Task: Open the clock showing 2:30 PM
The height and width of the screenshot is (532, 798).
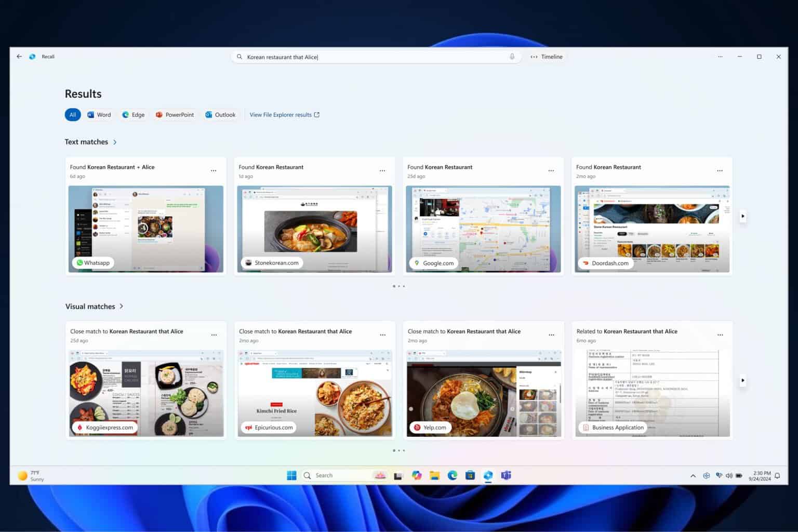Action: pos(760,476)
